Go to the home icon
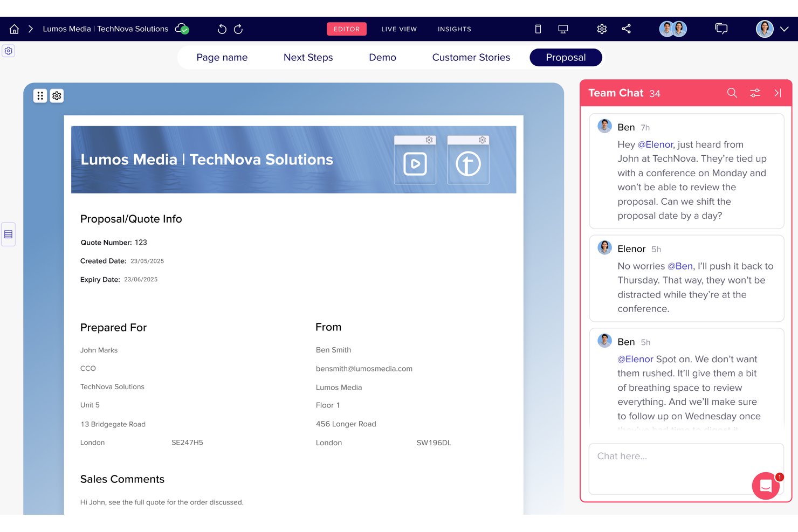The image size is (798, 532). click(14, 29)
